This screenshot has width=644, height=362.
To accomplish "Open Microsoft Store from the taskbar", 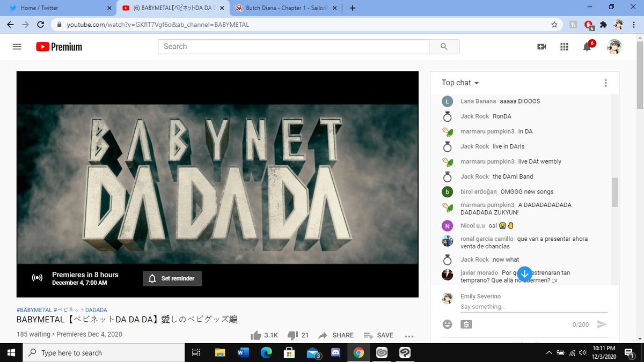I will click(x=289, y=352).
